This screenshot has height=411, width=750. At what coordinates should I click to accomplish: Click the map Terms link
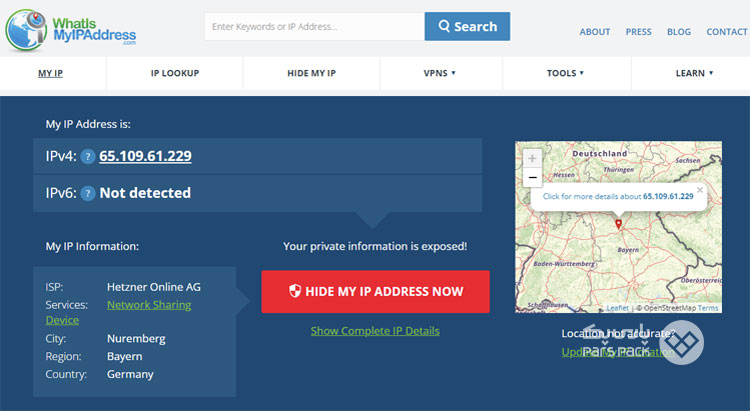click(707, 308)
